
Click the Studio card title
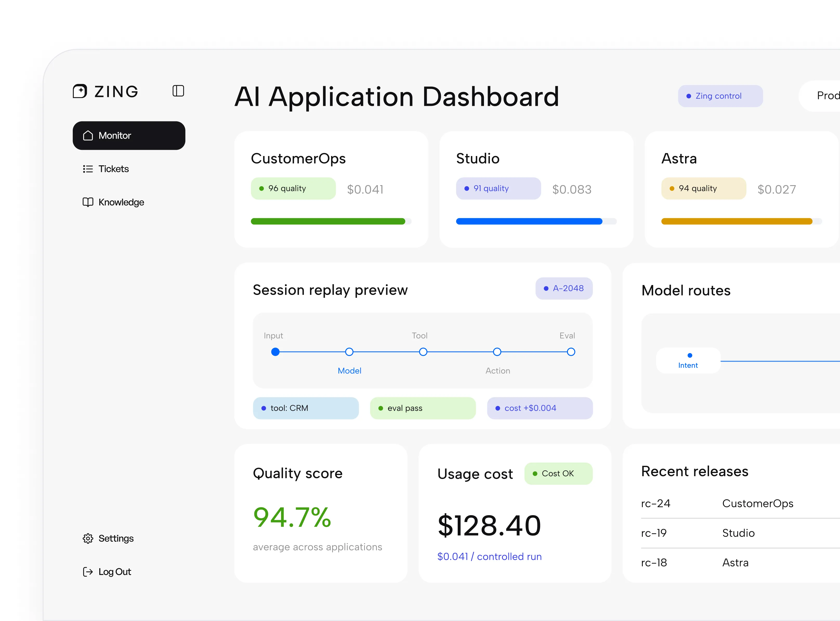tap(478, 159)
